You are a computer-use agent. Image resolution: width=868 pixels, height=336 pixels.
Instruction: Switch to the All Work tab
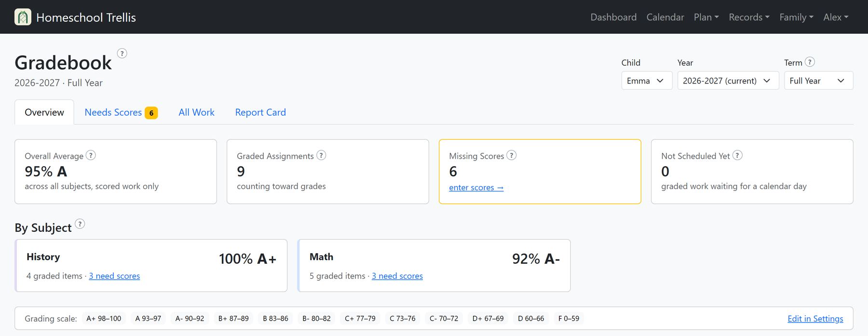[x=196, y=112]
